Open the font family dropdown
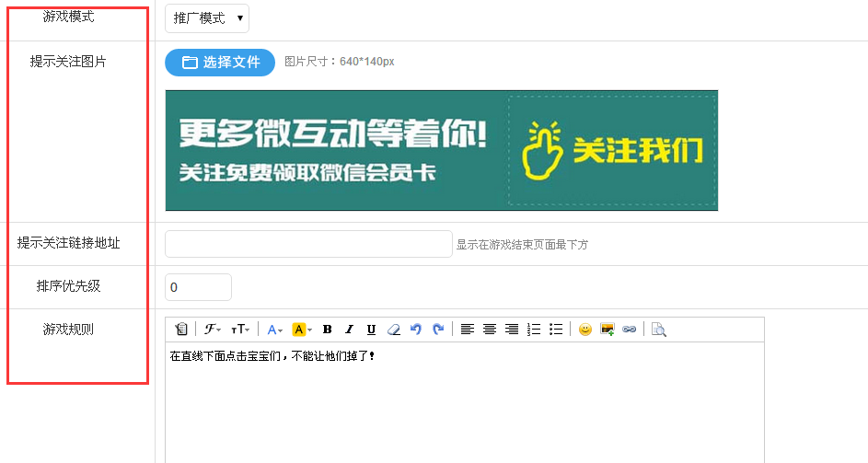Screen dimensions: 868x463 [x=213, y=330]
